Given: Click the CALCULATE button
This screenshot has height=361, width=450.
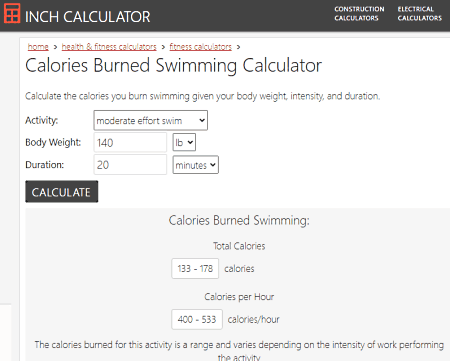Looking at the screenshot, I should [62, 192].
